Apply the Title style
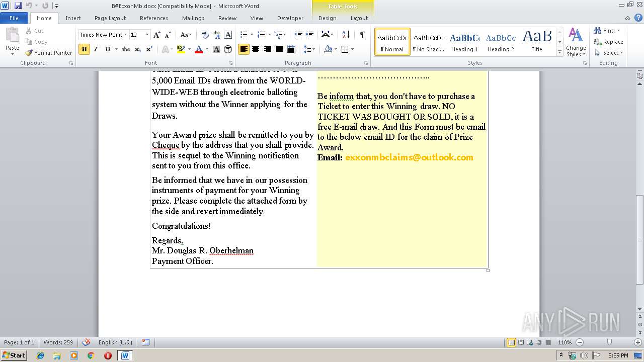 point(537,42)
